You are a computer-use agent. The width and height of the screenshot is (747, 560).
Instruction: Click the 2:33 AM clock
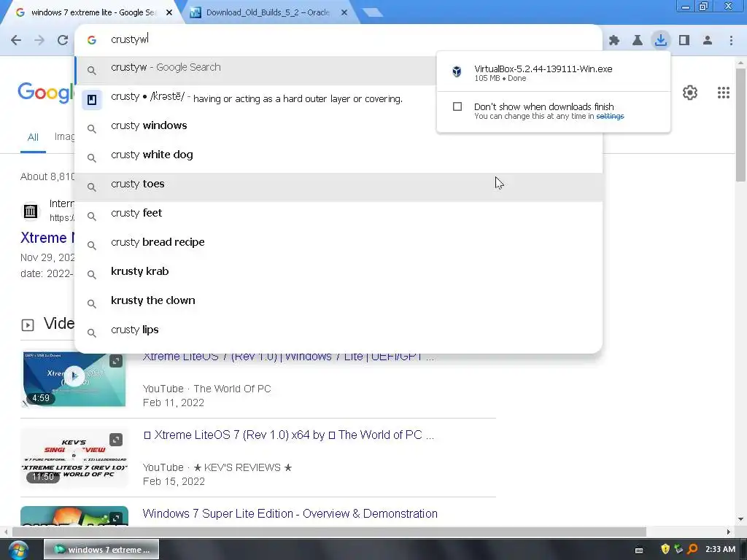tap(720, 549)
